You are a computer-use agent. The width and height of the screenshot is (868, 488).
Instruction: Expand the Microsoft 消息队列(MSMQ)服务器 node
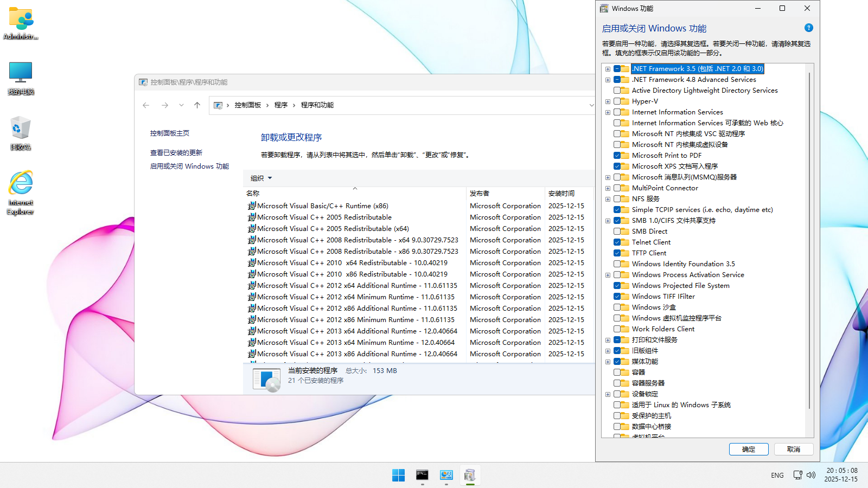click(608, 177)
